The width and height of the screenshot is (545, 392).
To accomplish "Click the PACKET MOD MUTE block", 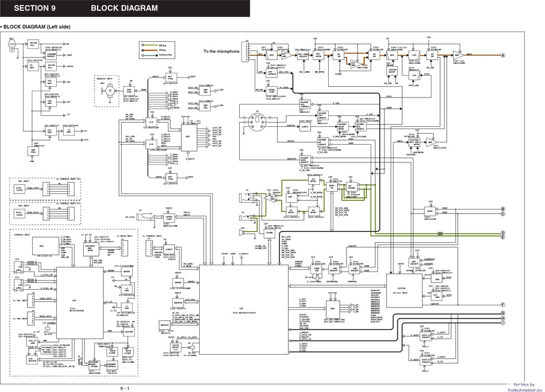I will click(342, 126).
